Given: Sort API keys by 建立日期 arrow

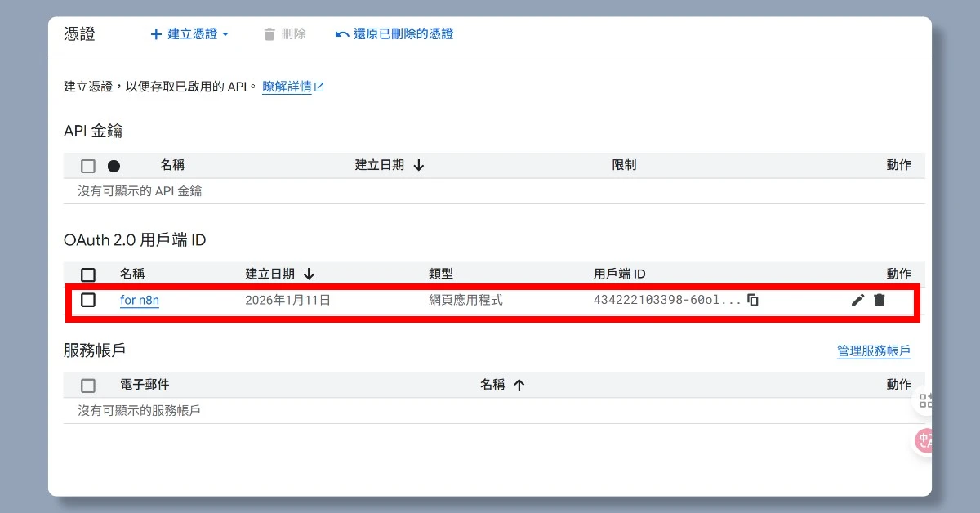Looking at the screenshot, I should pos(419,165).
